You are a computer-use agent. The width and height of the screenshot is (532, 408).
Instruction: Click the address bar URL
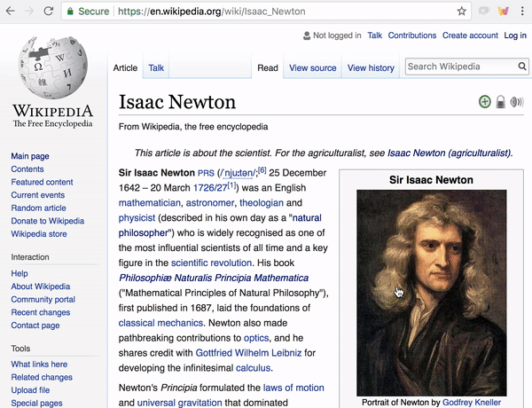coord(212,12)
